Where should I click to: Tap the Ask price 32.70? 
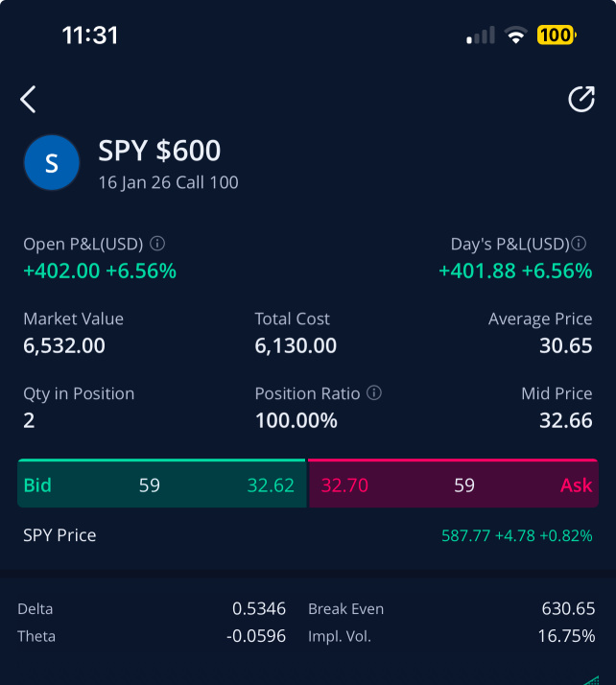tap(344, 485)
